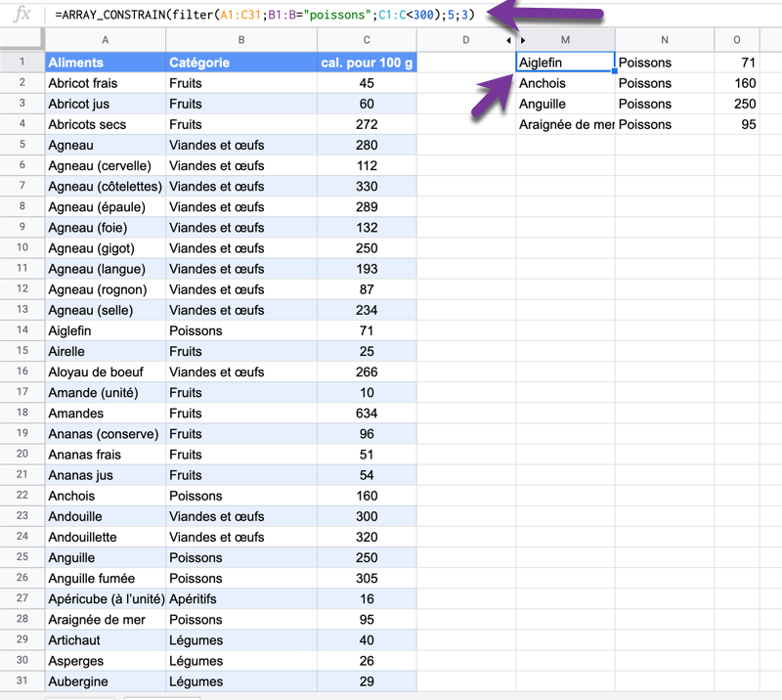782x700 pixels.
Task: Select cell 'Agneau (épaule)'
Action: pos(106,207)
